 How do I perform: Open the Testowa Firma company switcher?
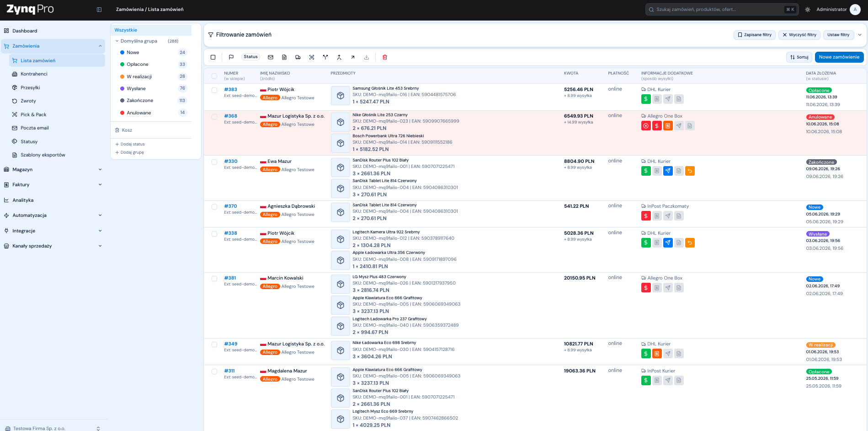tap(54, 428)
